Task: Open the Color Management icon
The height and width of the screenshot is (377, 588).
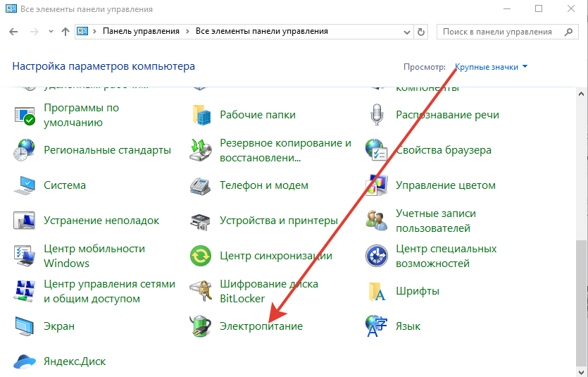Action: click(377, 185)
